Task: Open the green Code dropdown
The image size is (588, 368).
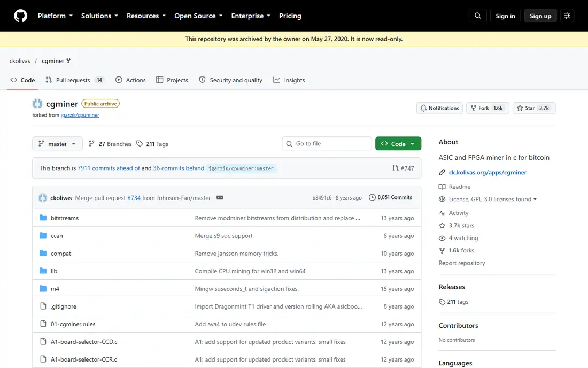Action: [398, 144]
